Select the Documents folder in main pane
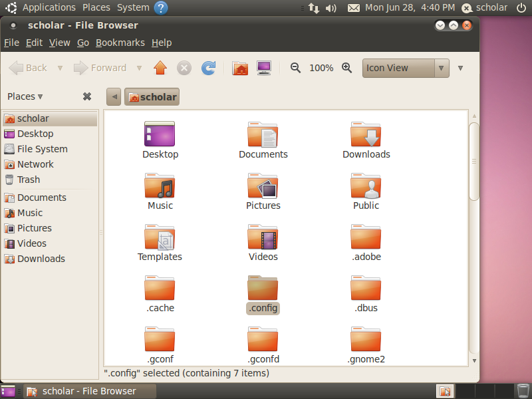Viewport: 532px width, 399px height. (263, 140)
